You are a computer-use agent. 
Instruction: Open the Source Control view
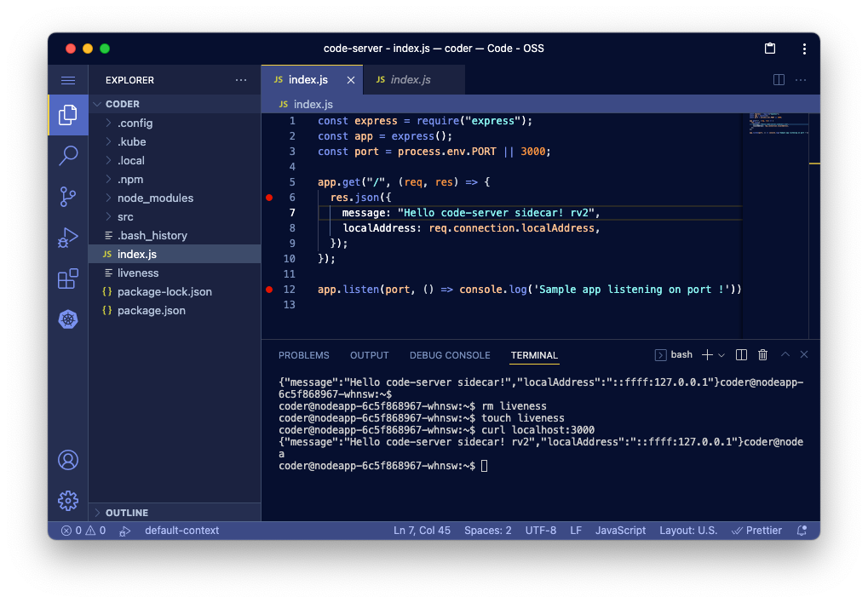tap(67, 197)
